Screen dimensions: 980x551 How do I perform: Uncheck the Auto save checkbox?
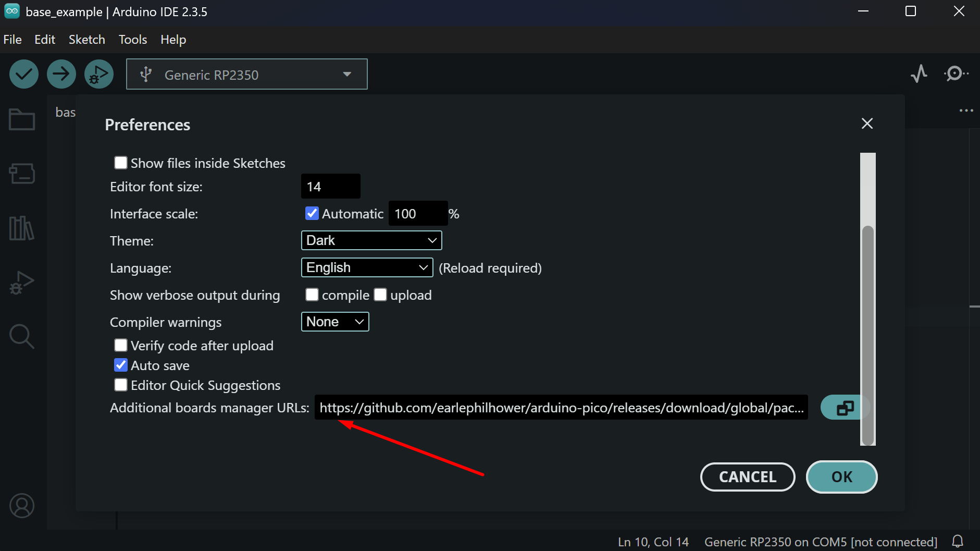[x=121, y=365]
